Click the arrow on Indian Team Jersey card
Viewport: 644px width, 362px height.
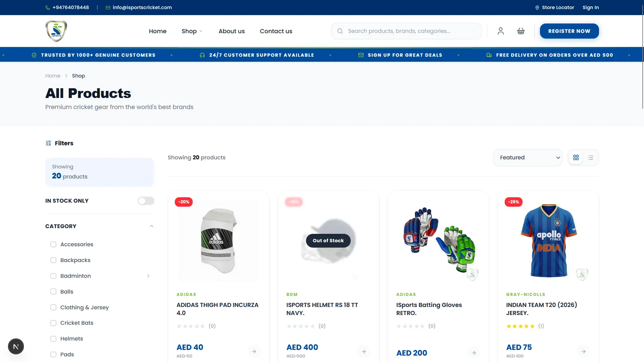point(584,351)
